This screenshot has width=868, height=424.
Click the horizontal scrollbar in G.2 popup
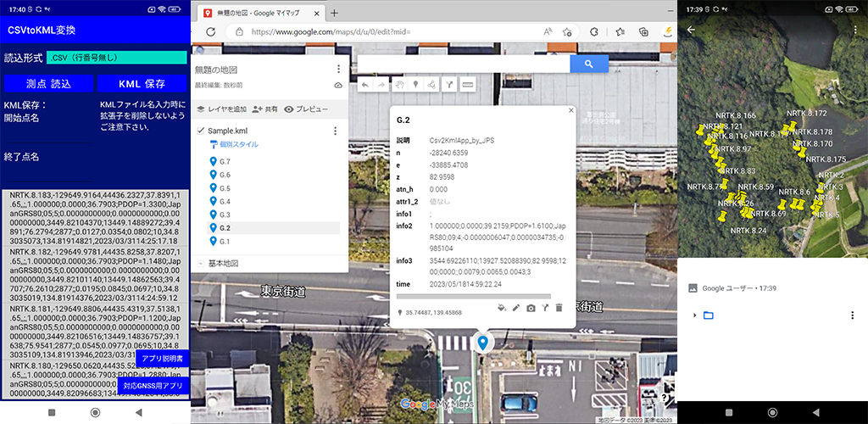(474, 297)
